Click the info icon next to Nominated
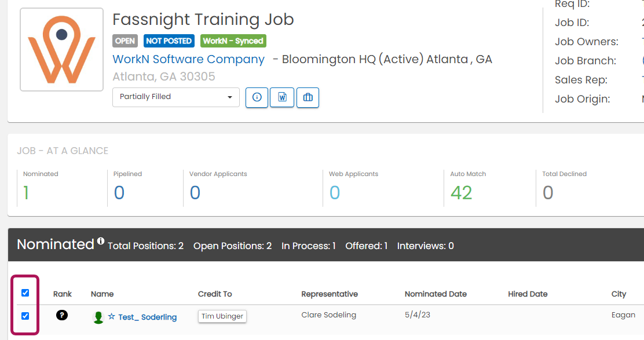644x340 pixels. pyautogui.click(x=101, y=241)
